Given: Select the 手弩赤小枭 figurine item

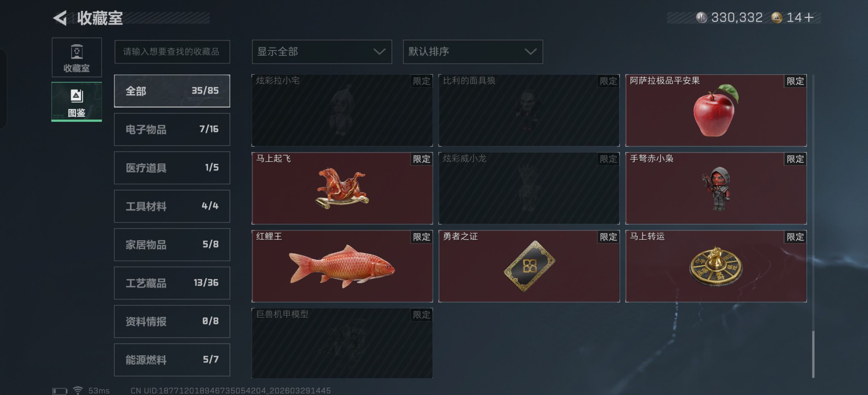Looking at the screenshot, I should (x=716, y=188).
